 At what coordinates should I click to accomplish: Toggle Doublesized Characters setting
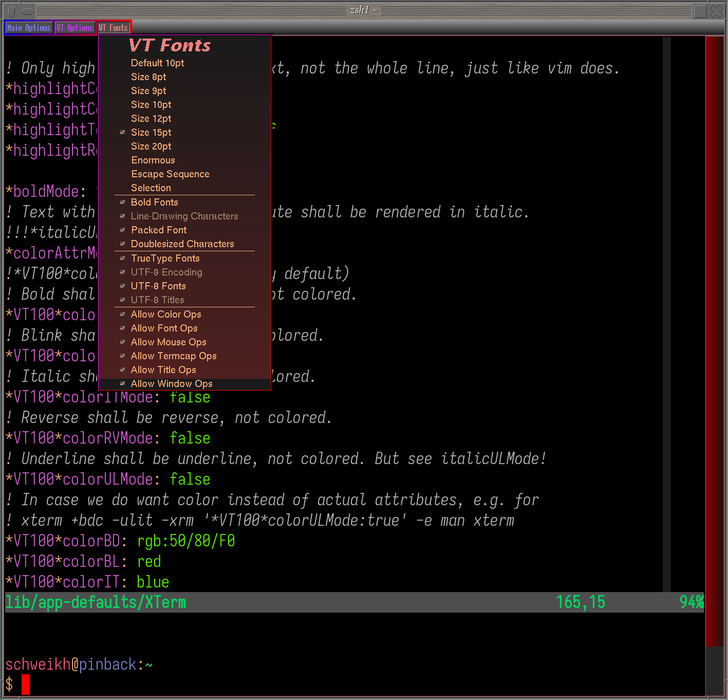(x=182, y=244)
